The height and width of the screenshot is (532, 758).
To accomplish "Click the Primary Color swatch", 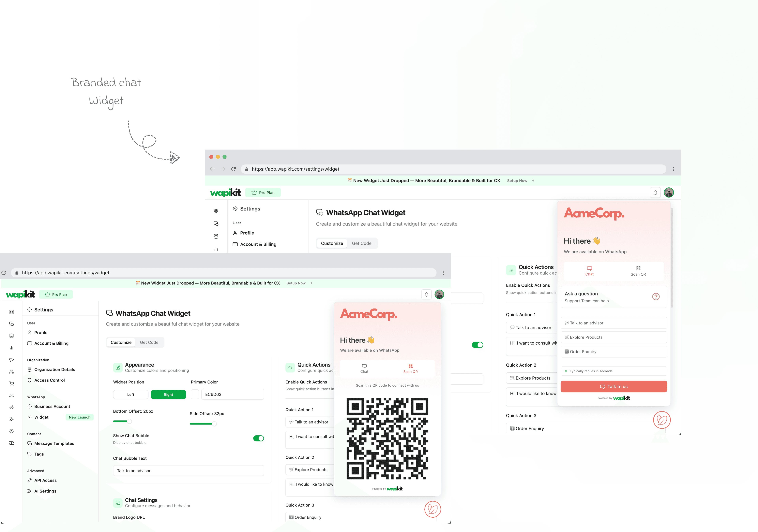I will point(195,394).
